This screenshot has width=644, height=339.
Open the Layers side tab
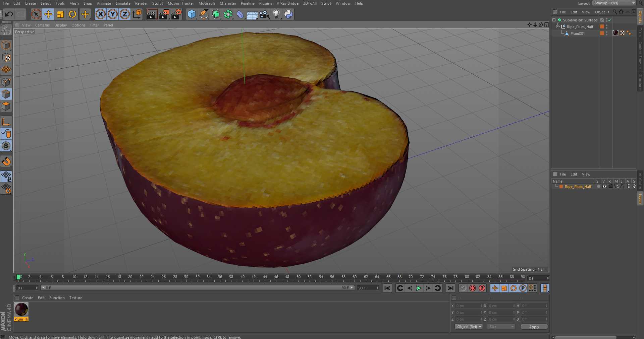click(640, 199)
